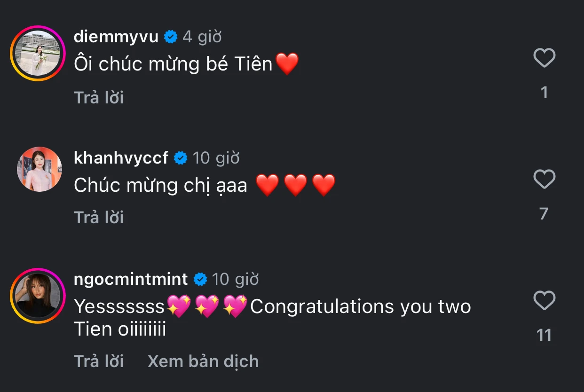Open diemmyvu's profile picture
Viewport: 584px width, 392px height.
point(38,53)
